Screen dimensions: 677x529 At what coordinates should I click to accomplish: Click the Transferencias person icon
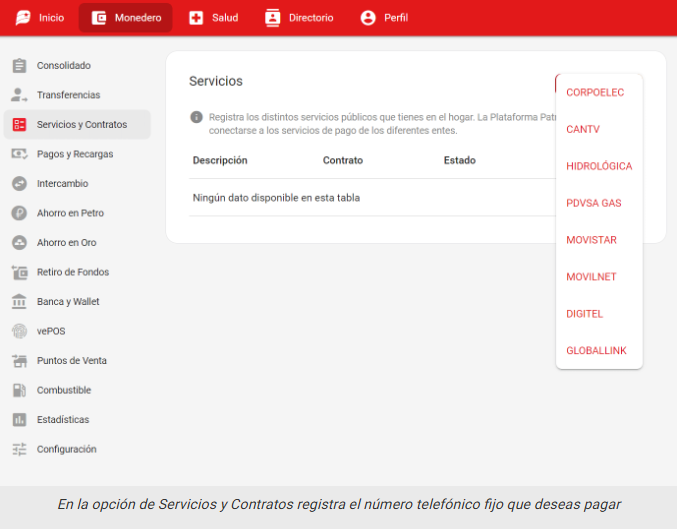(19, 95)
